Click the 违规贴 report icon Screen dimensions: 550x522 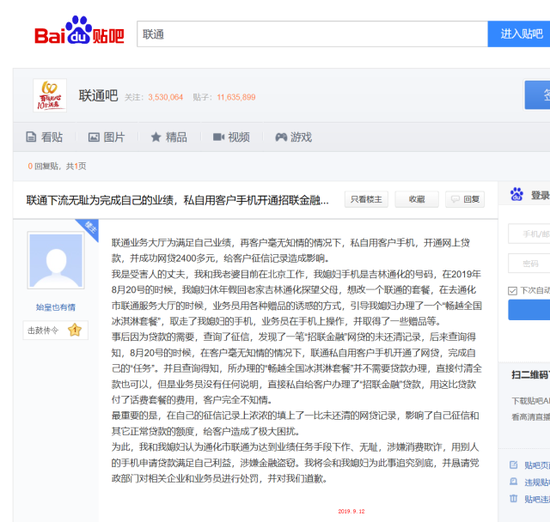click(514, 482)
